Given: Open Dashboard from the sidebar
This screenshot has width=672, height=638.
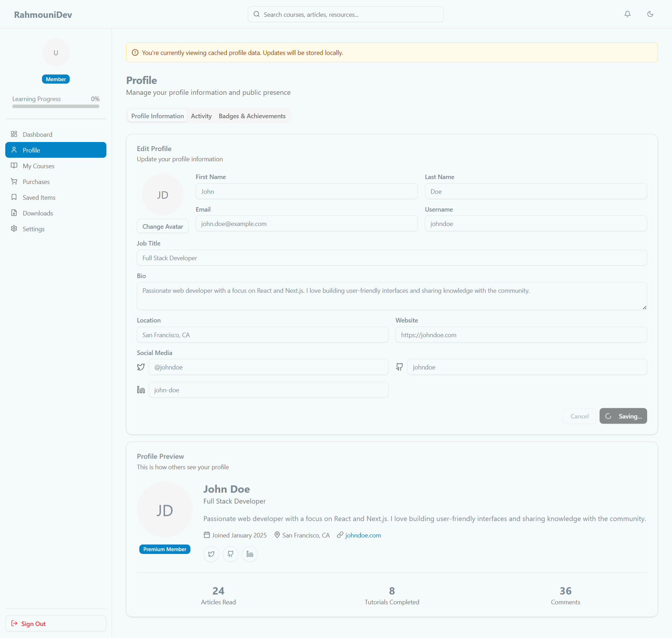Looking at the screenshot, I should pos(37,134).
